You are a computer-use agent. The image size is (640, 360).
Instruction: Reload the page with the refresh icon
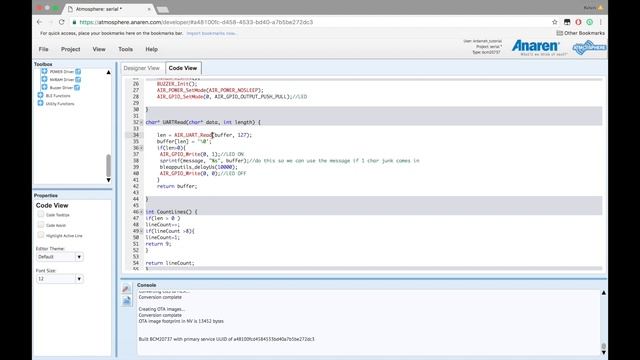[x=62, y=22]
